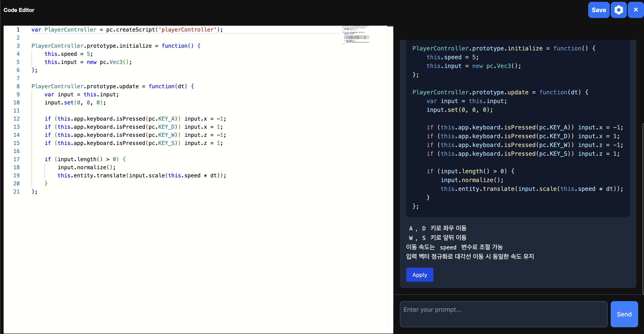The height and width of the screenshot is (334, 644).
Task: Click 'if (input.length() > 0) {' in editor
Action: [x=85, y=159]
